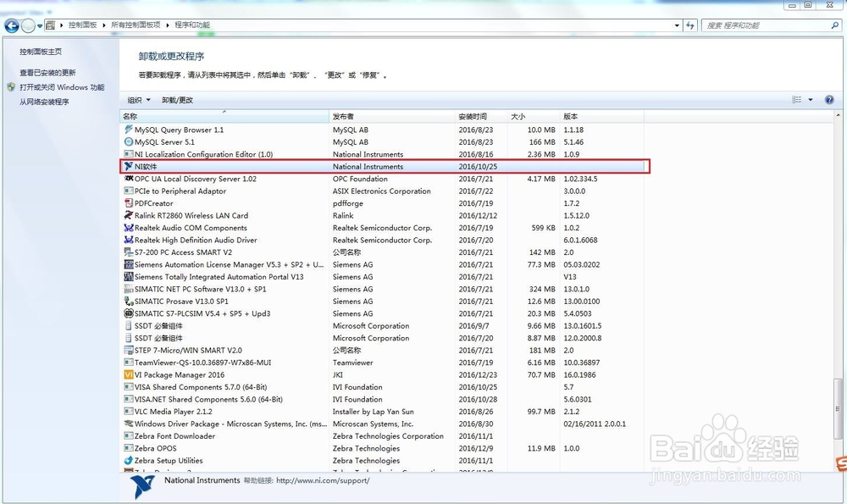This screenshot has height=504, width=847.
Task: Open 控制面板主页 link
Action: tap(41, 52)
